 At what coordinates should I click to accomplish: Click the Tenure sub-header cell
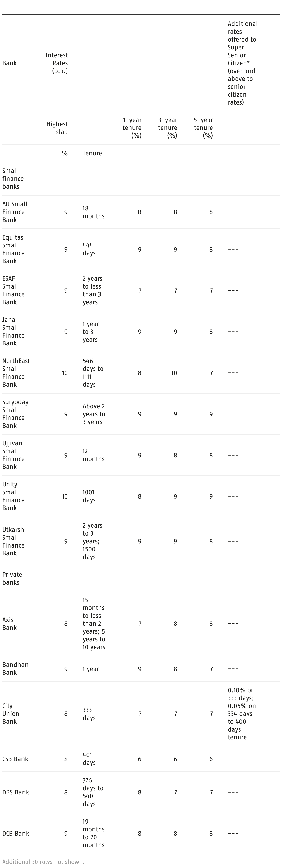click(x=92, y=153)
